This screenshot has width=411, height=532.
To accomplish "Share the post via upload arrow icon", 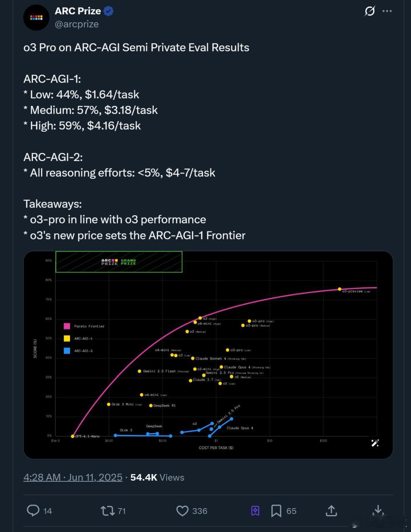I will pyautogui.click(x=331, y=510).
